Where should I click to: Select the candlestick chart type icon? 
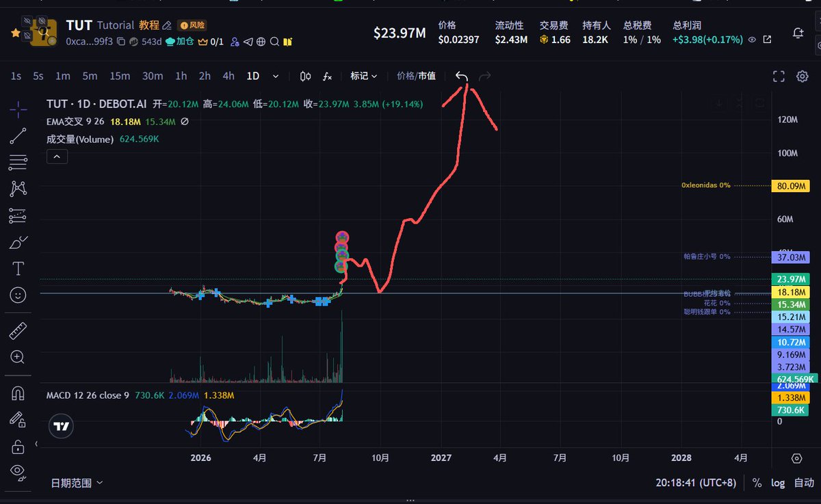[x=306, y=76]
